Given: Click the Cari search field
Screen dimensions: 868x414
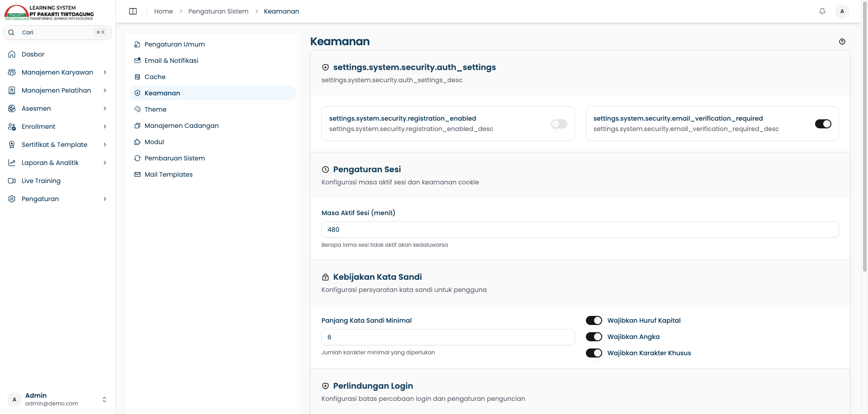Looking at the screenshot, I should click(x=57, y=33).
